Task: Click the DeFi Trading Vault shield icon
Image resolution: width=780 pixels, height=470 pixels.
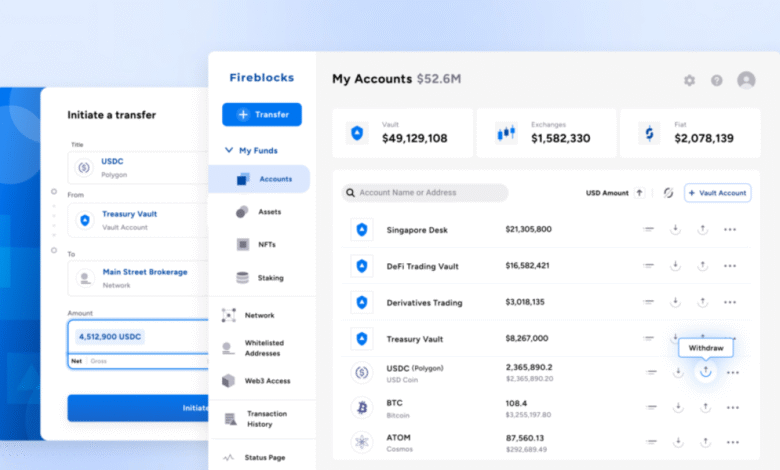Action: tap(362, 266)
